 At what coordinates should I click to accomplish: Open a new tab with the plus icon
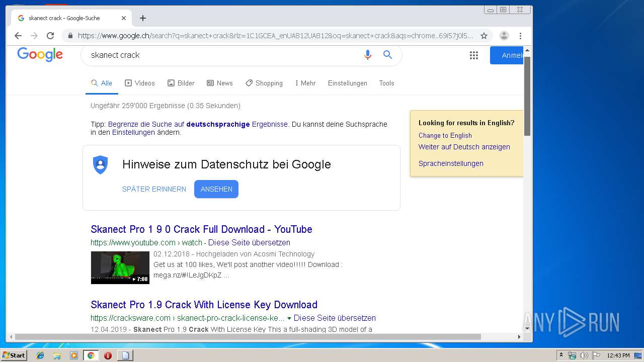pyautogui.click(x=143, y=18)
